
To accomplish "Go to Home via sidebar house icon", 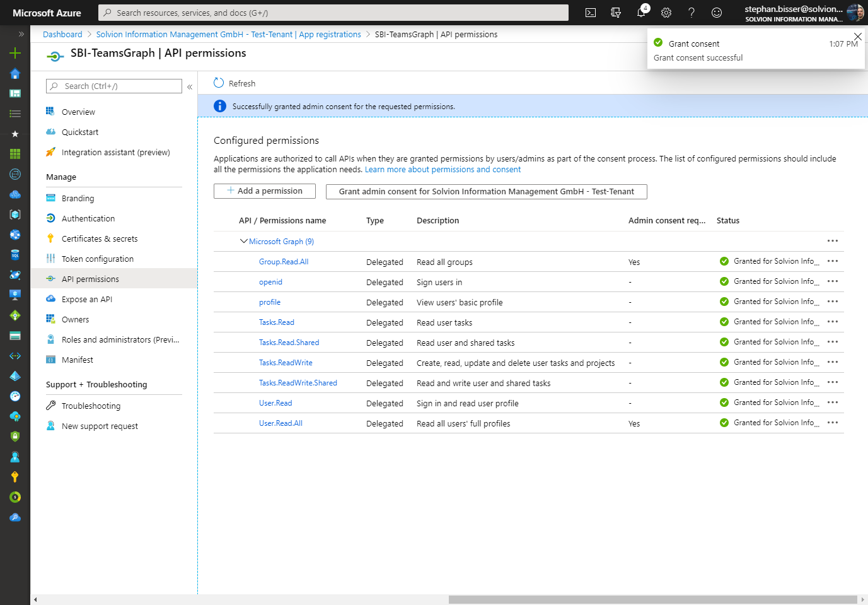I will click(x=15, y=73).
